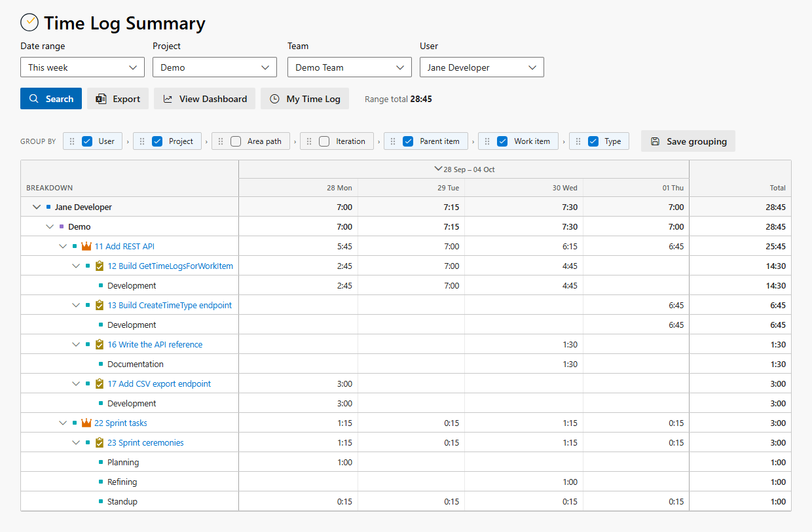Viewport: 812px width, 532px height.
Task: Uncheck the Work item grouping checkbox
Action: 502,141
